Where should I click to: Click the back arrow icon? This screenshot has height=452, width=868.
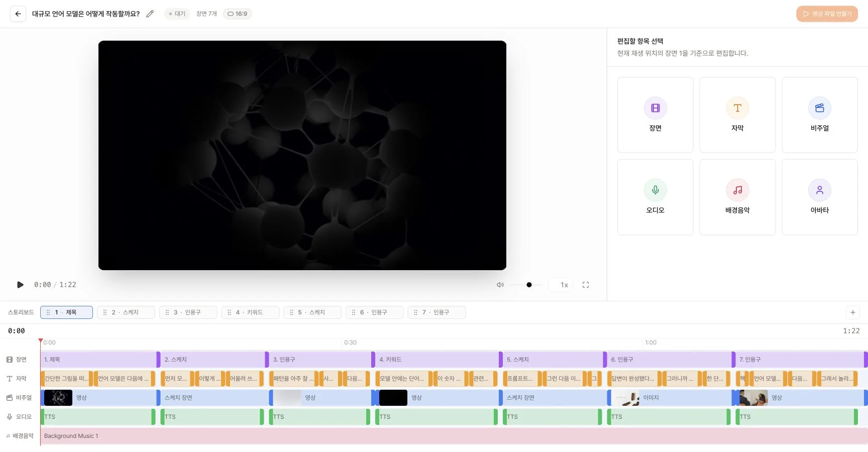coord(18,14)
